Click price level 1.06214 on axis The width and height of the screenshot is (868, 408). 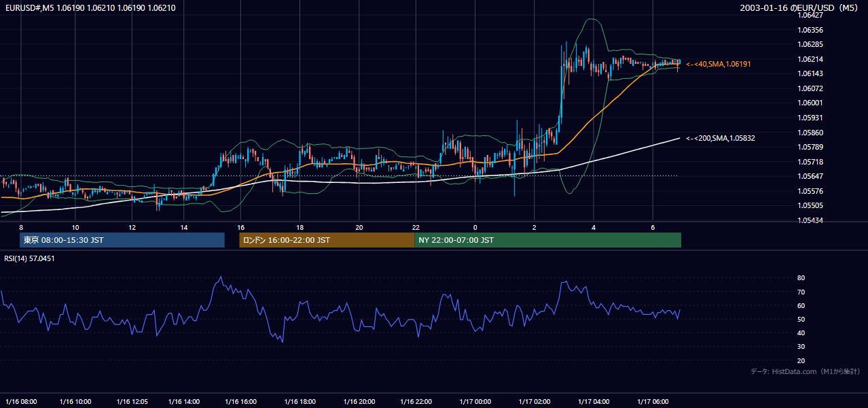(811, 59)
